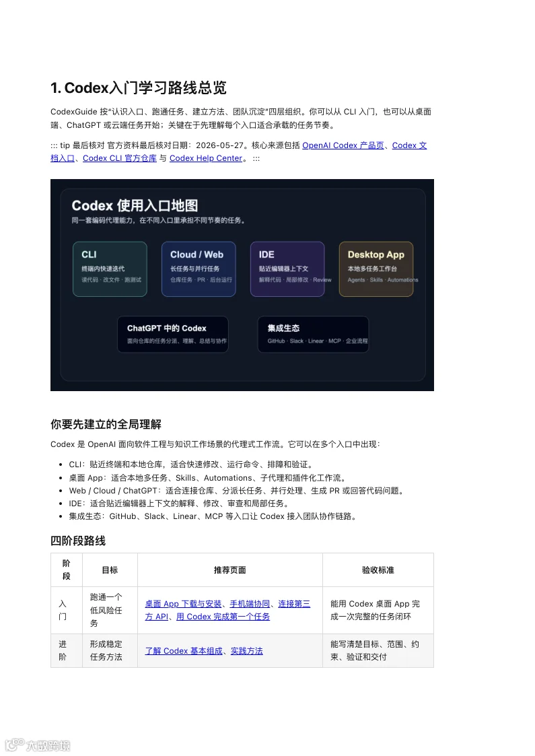535x756 pixels.
Task: Click the bullet starting with CLI：贴近终端
Action: pos(192,465)
